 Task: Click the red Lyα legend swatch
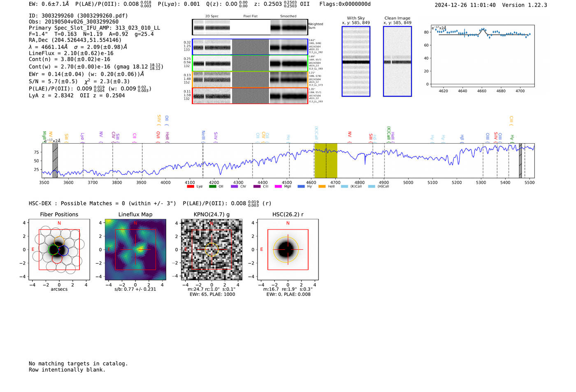(190, 186)
